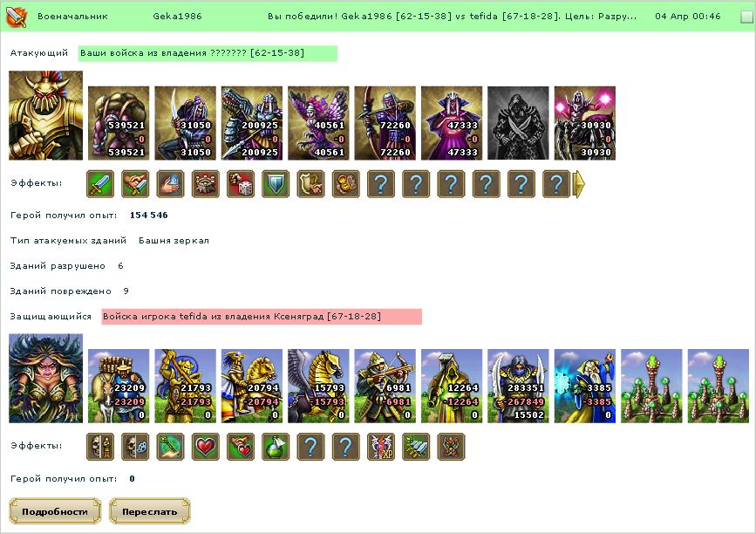The image size is (756, 534).
Task: Click the green sword attacker effect icon
Action: [x=100, y=184]
